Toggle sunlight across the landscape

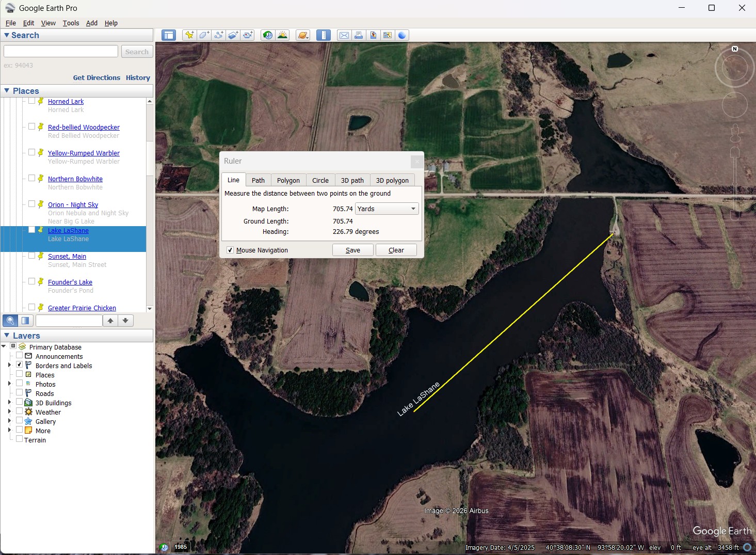tap(282, 35)
